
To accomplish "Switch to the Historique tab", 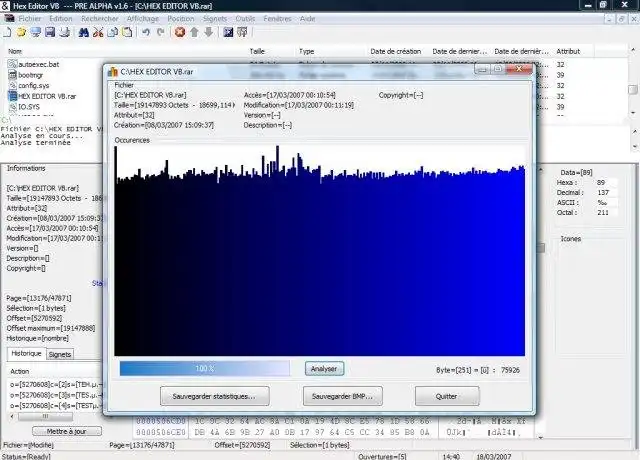I will pos(26,353).
